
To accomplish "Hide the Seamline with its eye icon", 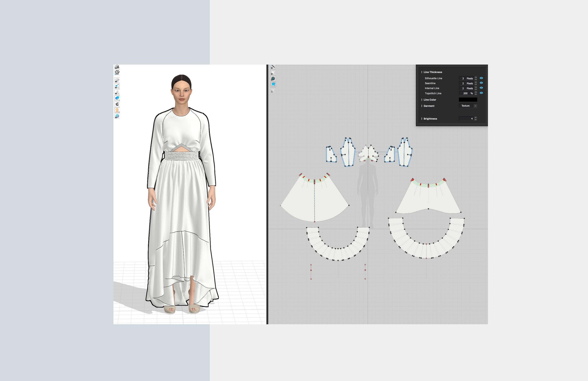I will coord(481,83).
